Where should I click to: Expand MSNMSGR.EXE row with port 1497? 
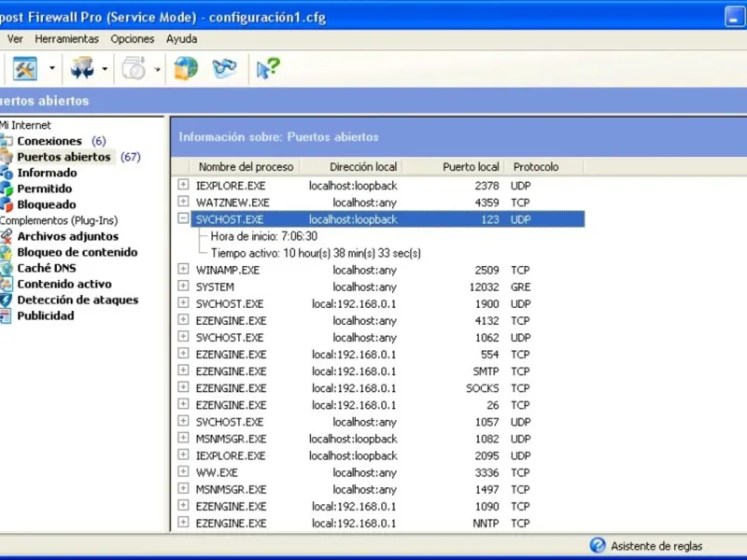tap(183, 488)
